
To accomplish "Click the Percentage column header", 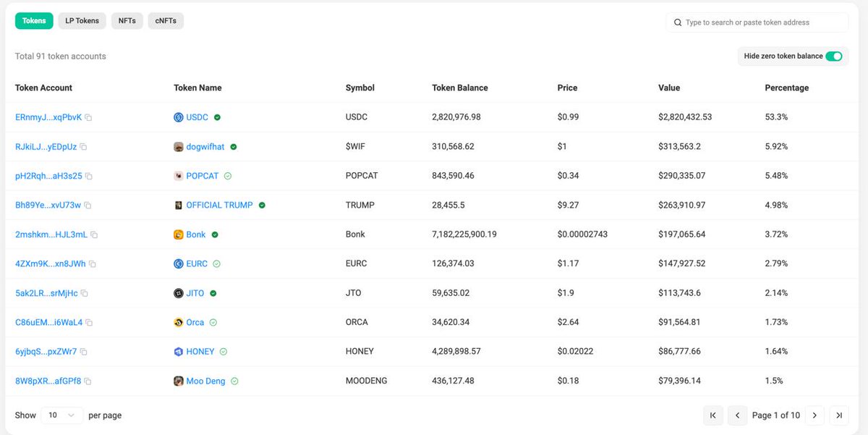I will coord(787,88).
